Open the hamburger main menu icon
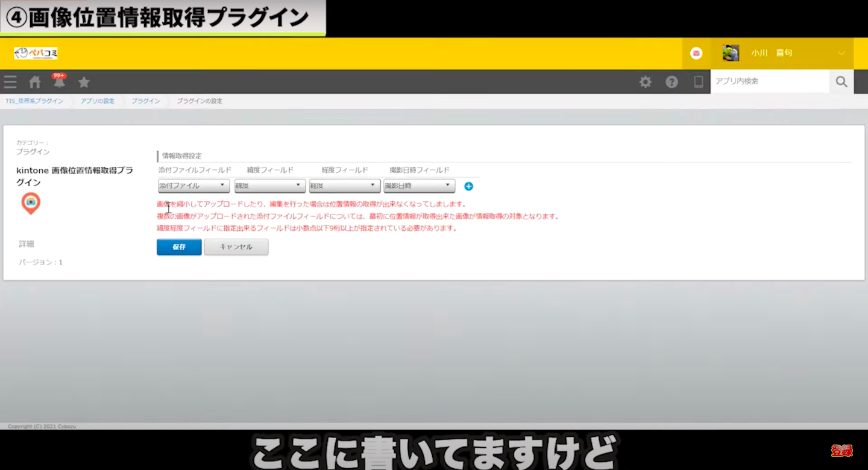The image size is (868, 470). pyautogui.click(x=10, y=82)
